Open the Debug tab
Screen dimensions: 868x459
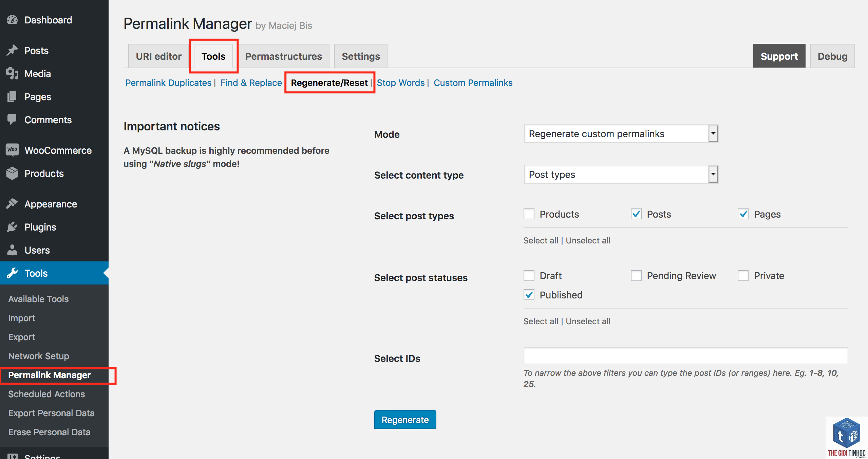click(x=832, y=56)
